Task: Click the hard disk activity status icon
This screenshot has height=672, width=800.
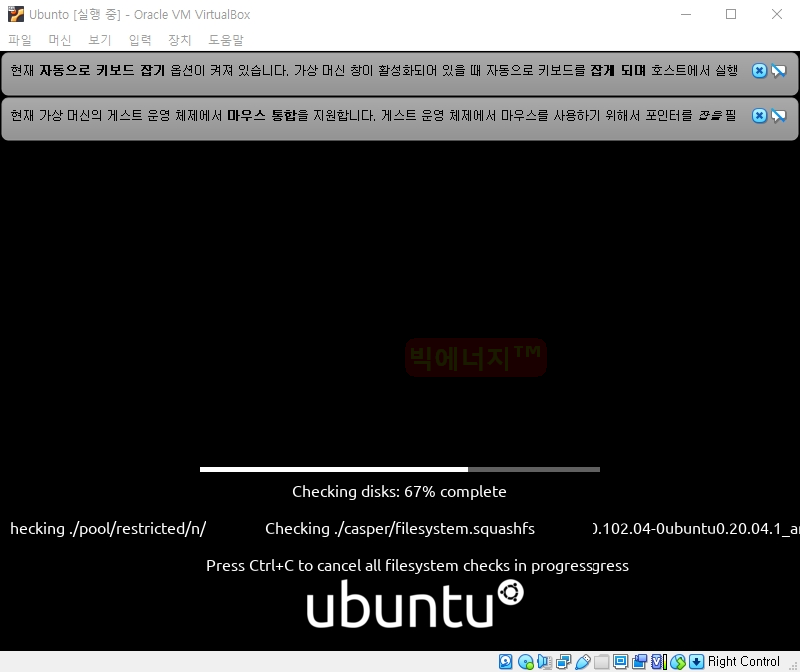Action: 506,662
